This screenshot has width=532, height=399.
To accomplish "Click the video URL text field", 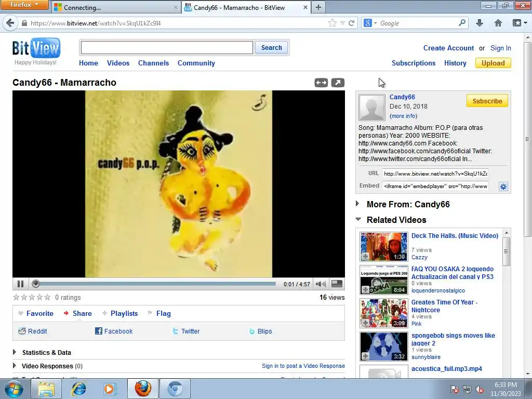I will 435,174.
